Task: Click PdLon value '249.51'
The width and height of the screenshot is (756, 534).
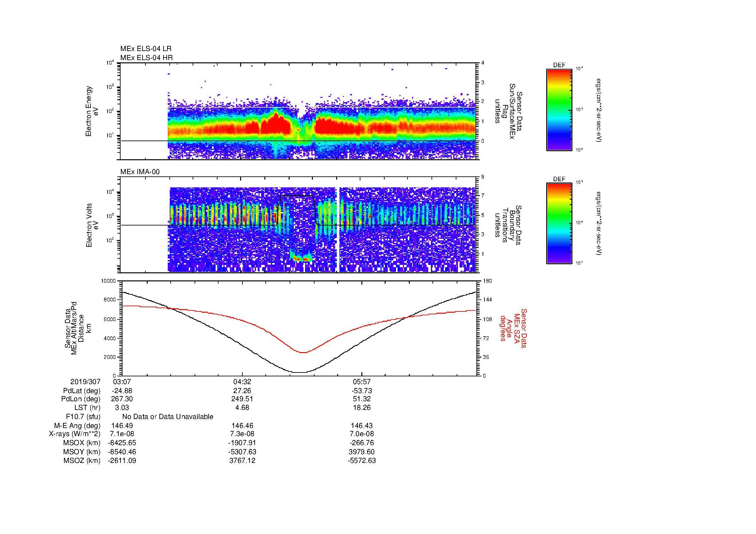Action: coord(242,399)
